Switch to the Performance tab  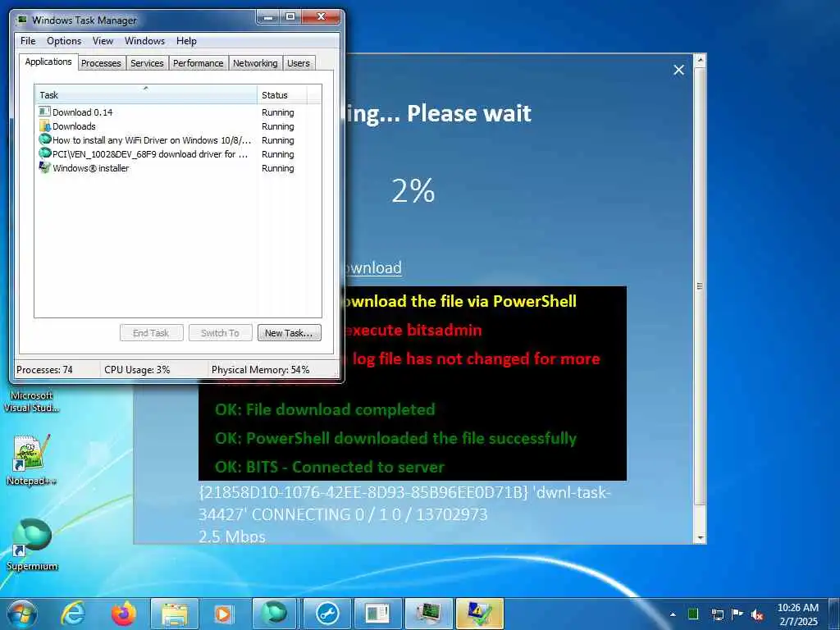point(199,63)
